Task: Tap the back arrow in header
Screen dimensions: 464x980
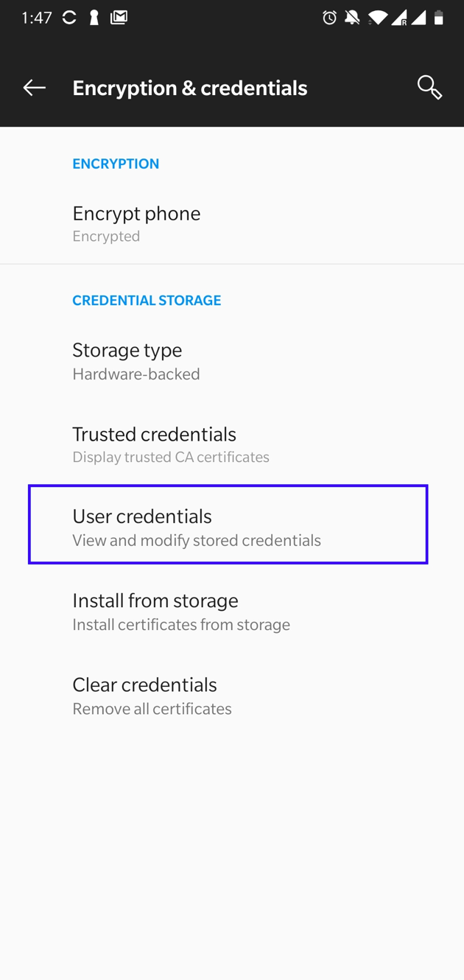Action: point(34,88)
